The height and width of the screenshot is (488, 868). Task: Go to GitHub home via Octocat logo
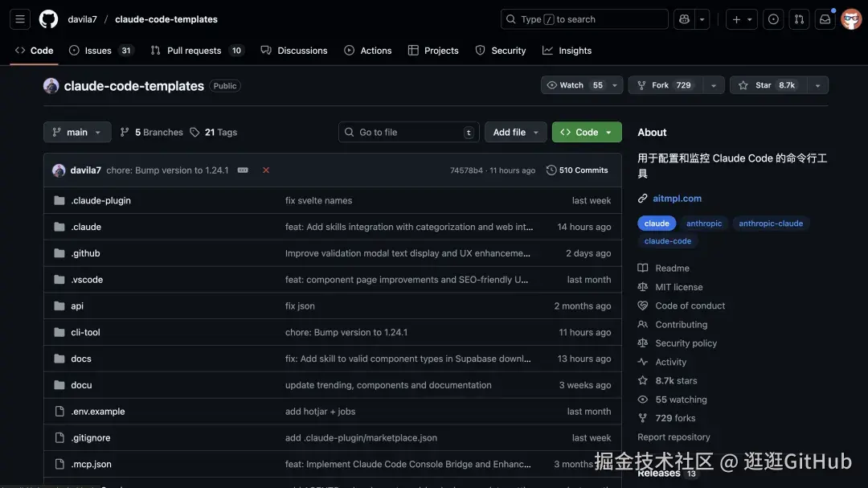(49, 19)
